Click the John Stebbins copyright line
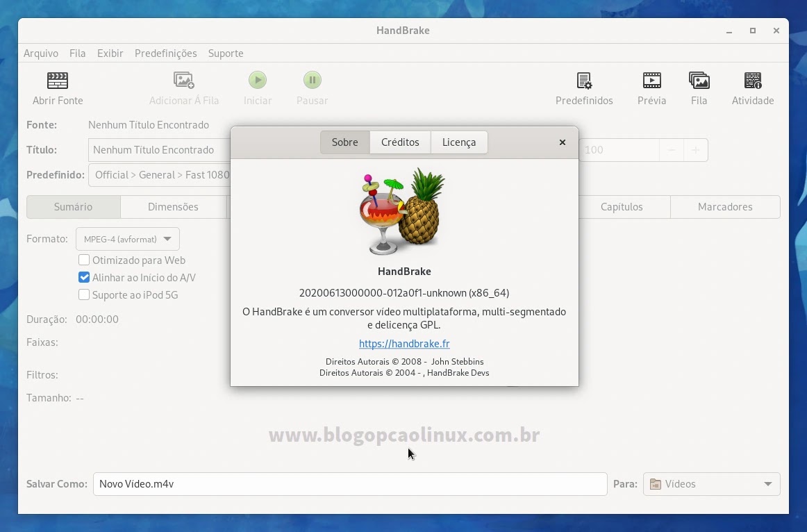 tap(404, 362)
